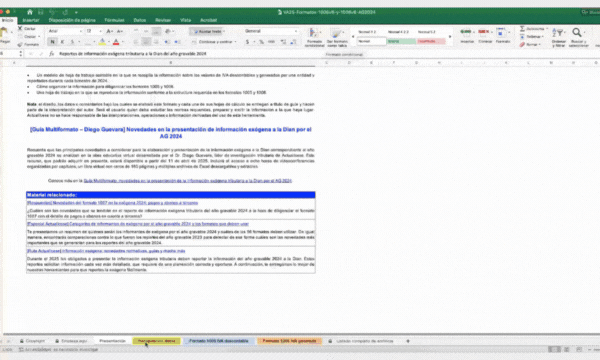Image resolution: width=600 pixels, height=360 pixels.
Task: Expand cell styles gallery right arrow
Action: (450, 37)
